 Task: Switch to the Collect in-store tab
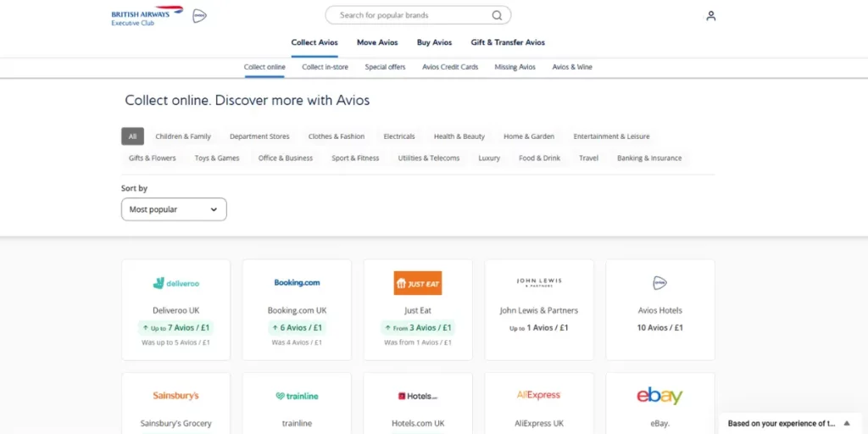325,67
